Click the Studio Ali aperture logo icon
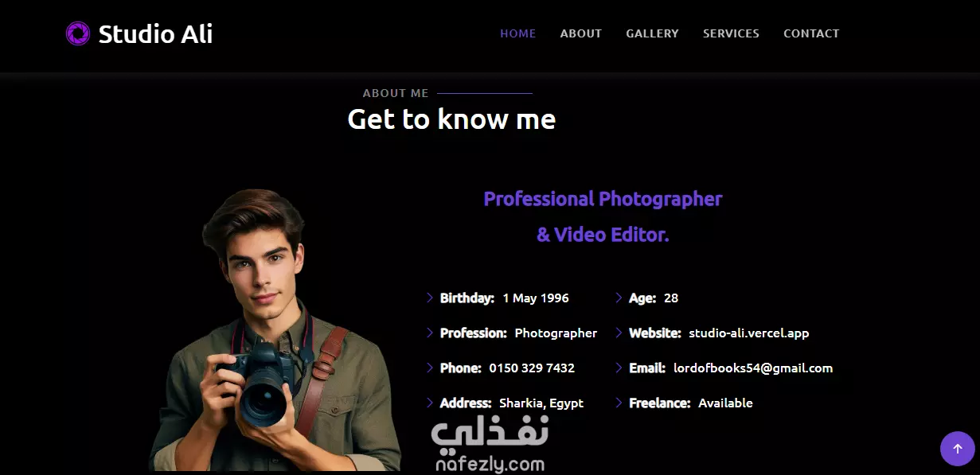 [x=78, y=33]
